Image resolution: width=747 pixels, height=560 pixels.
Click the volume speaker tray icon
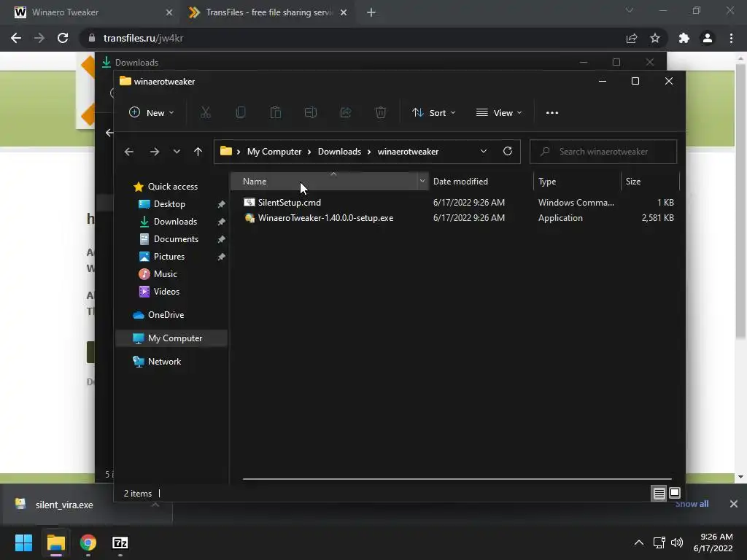point(677,542)
